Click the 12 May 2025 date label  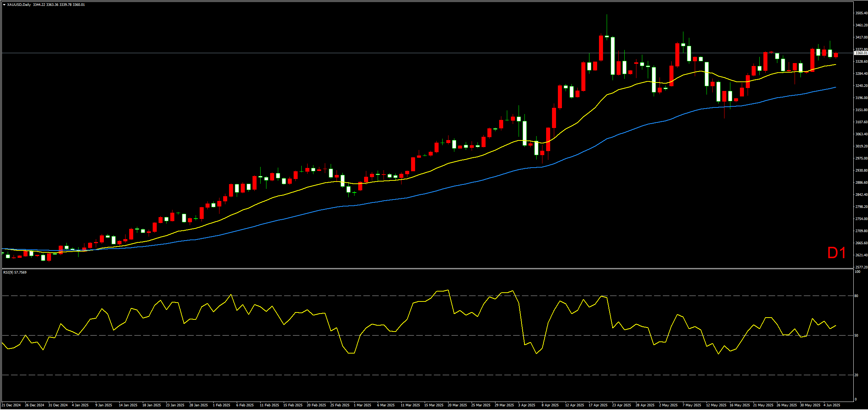tap(716, 405)
